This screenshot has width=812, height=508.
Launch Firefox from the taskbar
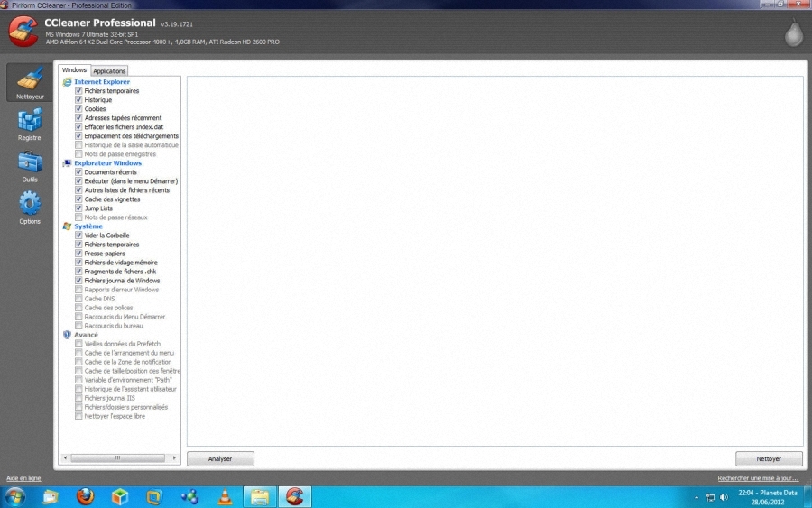tap(86, 496)
